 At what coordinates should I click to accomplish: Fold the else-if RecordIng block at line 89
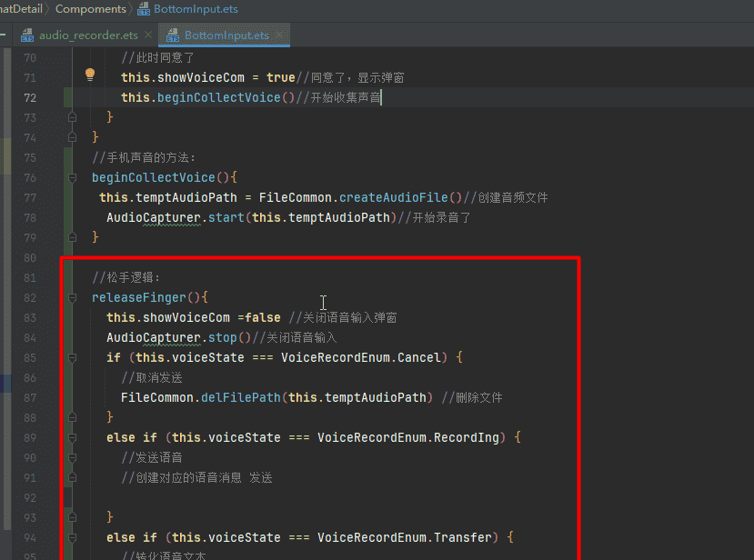pos(70,437)
